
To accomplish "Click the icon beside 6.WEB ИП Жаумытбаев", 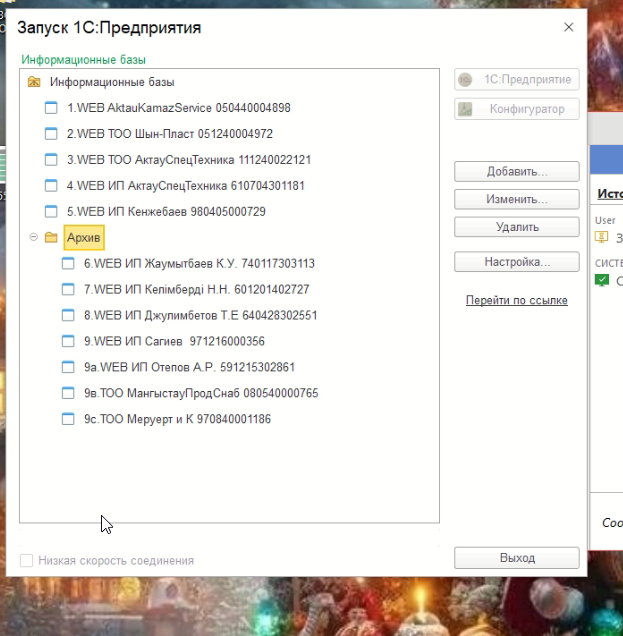I will click(68, 264).
